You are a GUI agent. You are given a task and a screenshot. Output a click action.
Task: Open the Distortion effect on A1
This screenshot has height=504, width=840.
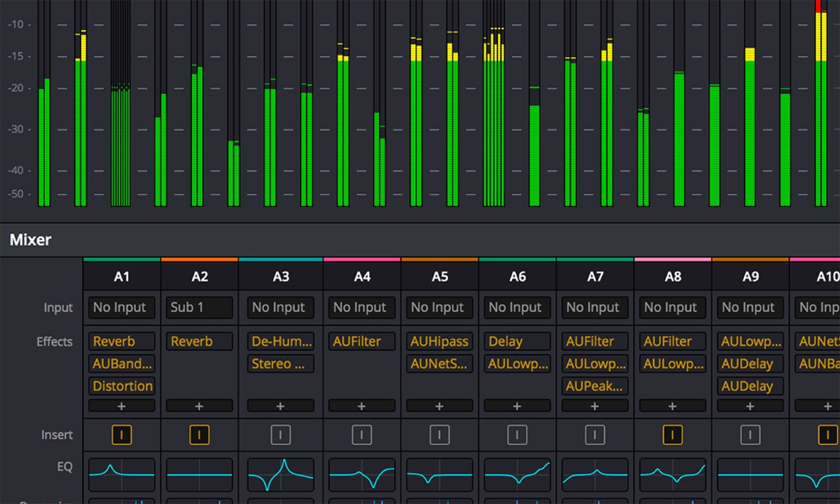click(121, 386)
